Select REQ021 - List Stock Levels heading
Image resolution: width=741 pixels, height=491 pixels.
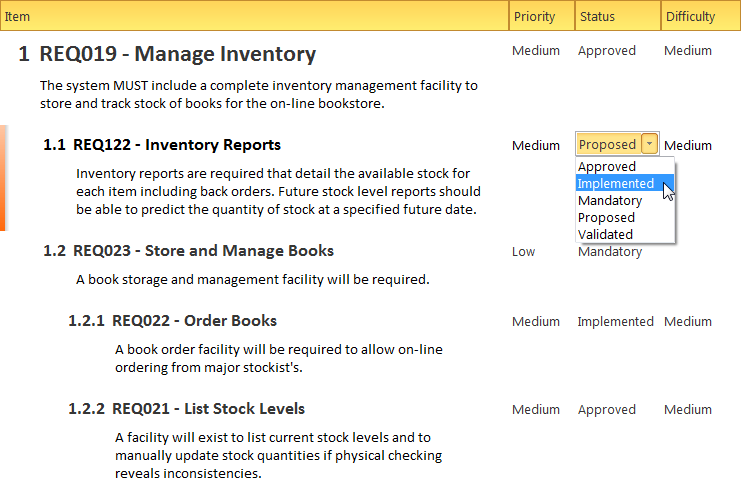coord(208,409)
